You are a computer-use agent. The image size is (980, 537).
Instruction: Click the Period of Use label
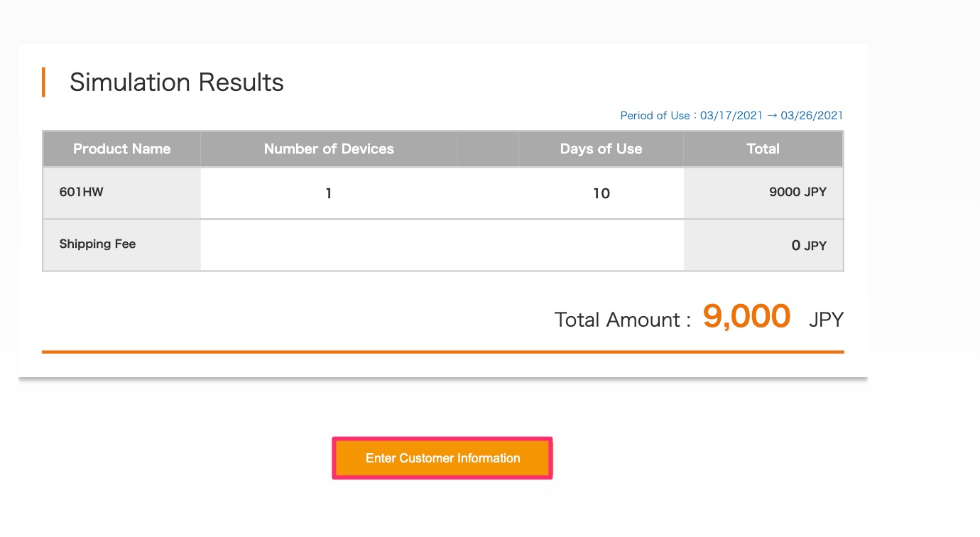[x=655, y=116]
